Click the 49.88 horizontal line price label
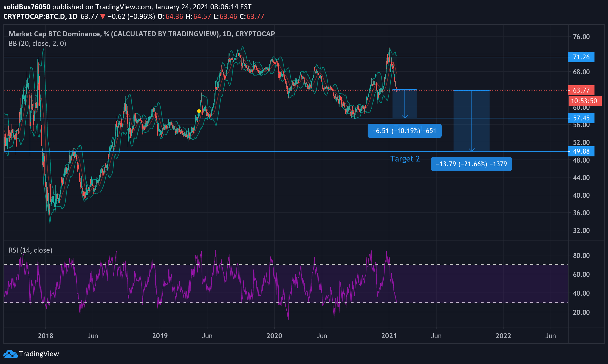This screenshot has width=608, height=364. [x=581, y=151]
